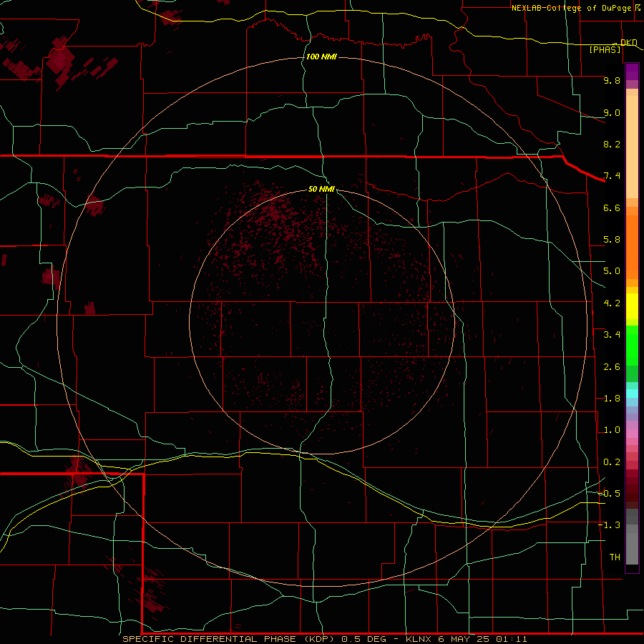
Task: Click the 8.2 scale value
Action: [612, 144]
